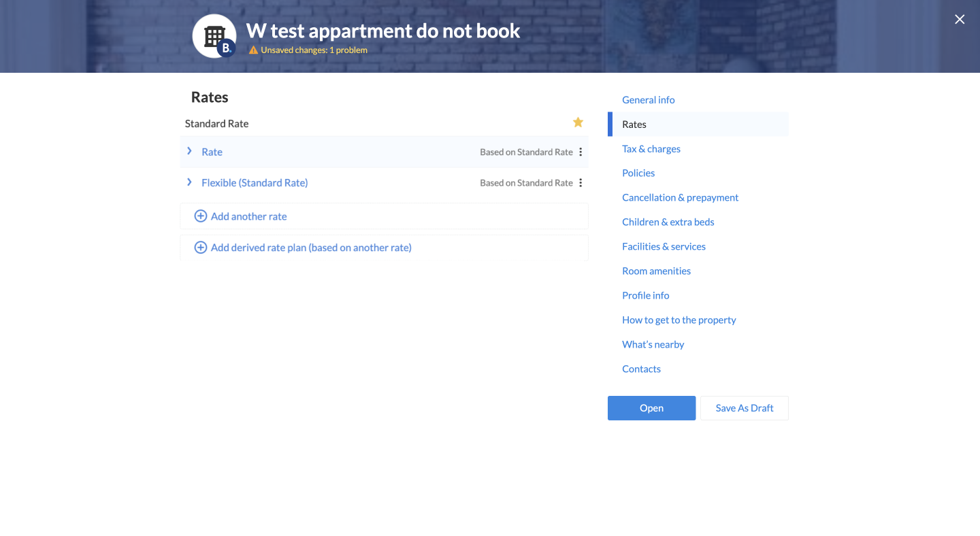Open the three-dot menu for Flexible (Standard Rate)
This screenshot has height=536, width=980.
coord(581,183)
